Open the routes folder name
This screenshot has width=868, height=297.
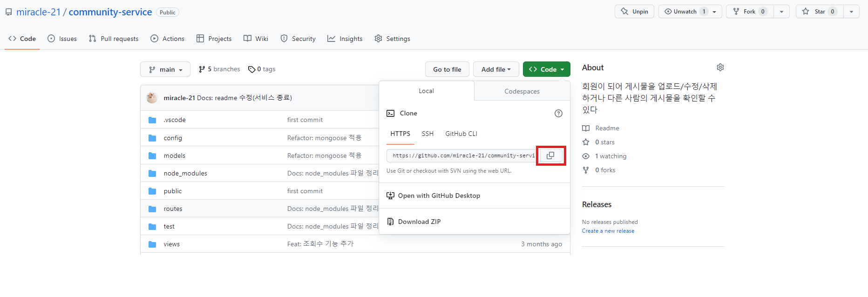pos(173,209)
